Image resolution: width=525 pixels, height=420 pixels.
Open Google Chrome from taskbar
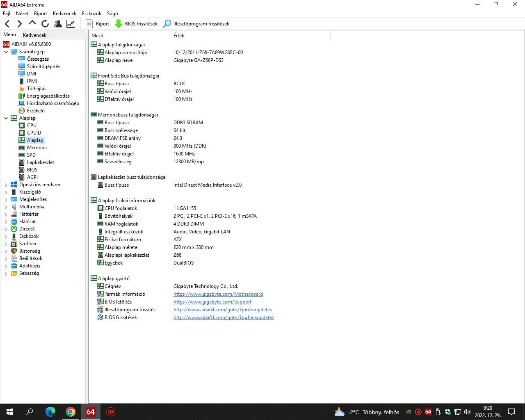pos(71,412)
